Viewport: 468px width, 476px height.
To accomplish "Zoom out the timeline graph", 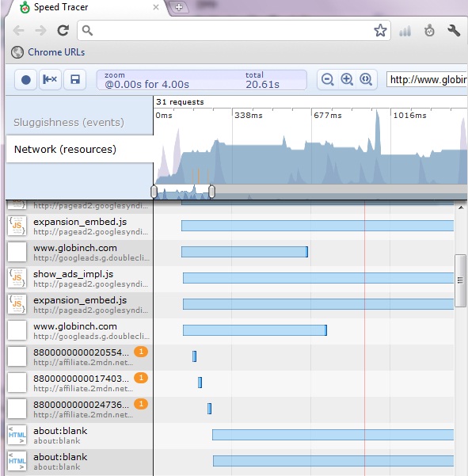I will tap(328, 79).
